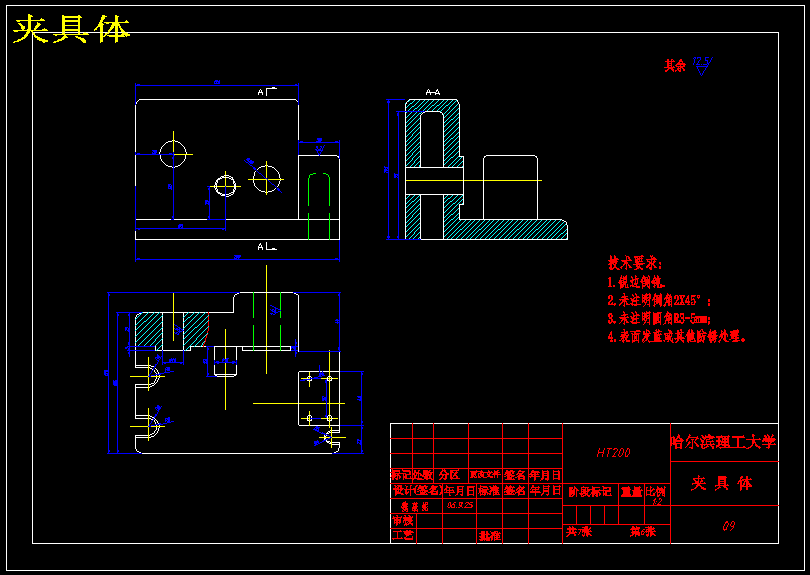
Task: Select the 工艺 row label
Action: click(x=402, y=535)
